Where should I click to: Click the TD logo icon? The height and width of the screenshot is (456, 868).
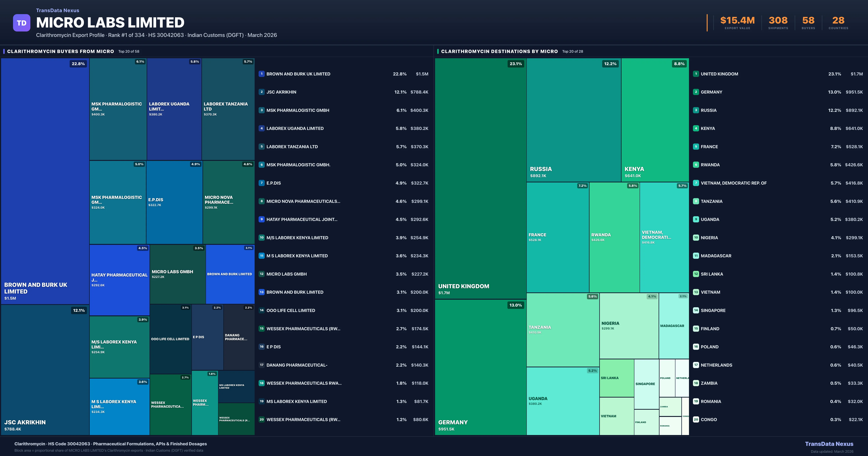click(x=22, y=23)
